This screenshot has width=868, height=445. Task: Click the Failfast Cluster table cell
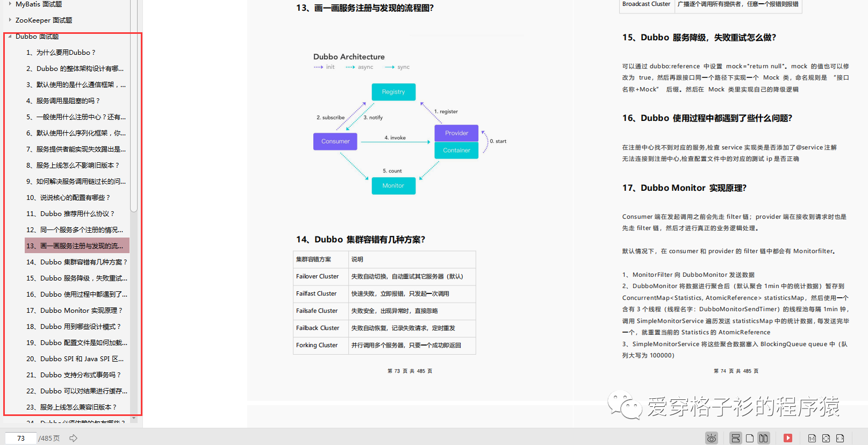[x=321, y=293]
